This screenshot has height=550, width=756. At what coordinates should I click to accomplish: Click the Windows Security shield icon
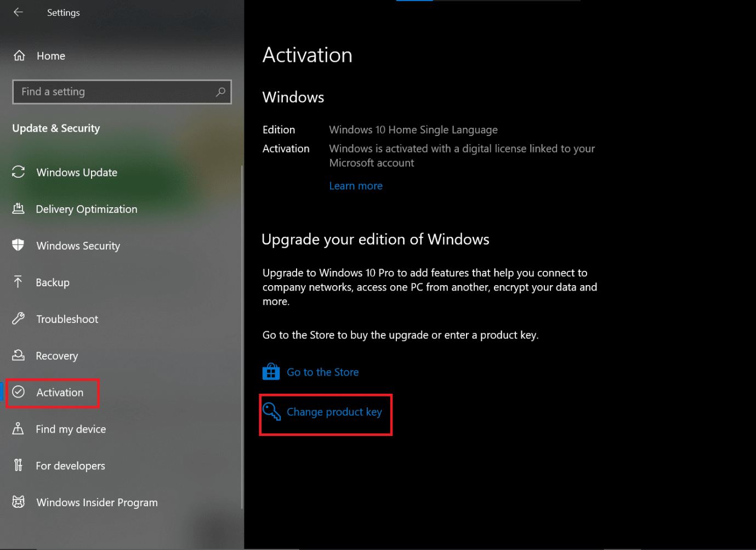pyautogui.click(x=18, y=245)
